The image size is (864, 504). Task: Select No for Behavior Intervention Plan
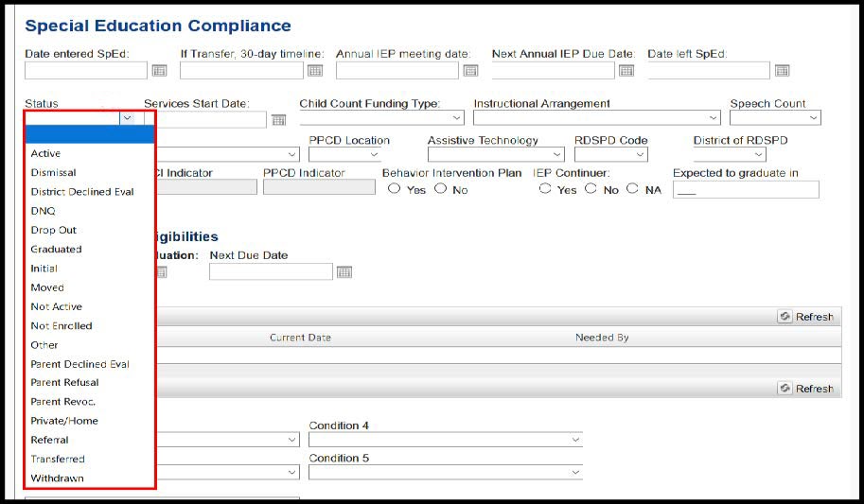[440, 189]
